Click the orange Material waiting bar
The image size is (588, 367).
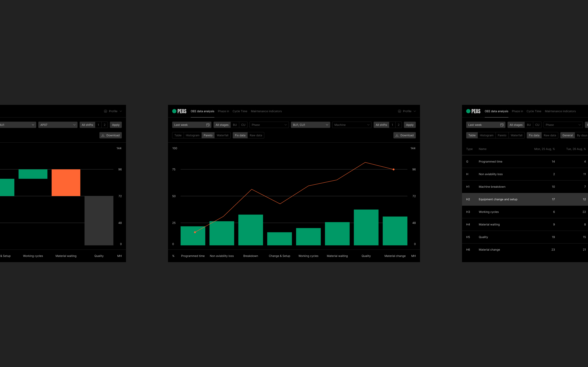(66, 183)
